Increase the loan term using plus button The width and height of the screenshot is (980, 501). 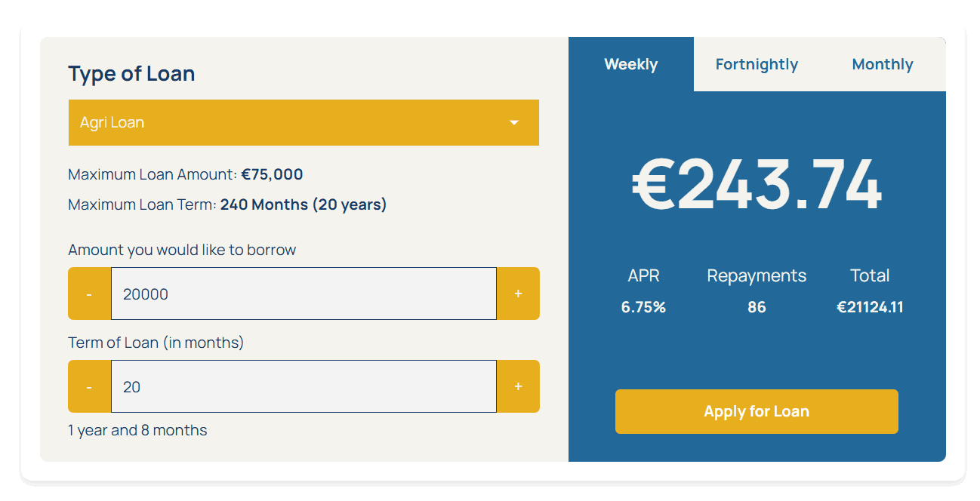tap(518, 386)
